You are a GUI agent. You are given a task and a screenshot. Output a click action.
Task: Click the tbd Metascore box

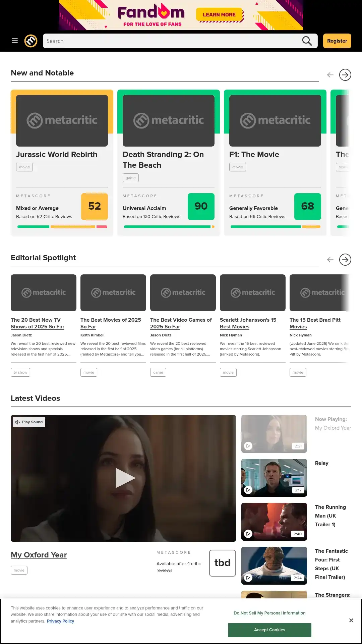[x=223, y=563]
